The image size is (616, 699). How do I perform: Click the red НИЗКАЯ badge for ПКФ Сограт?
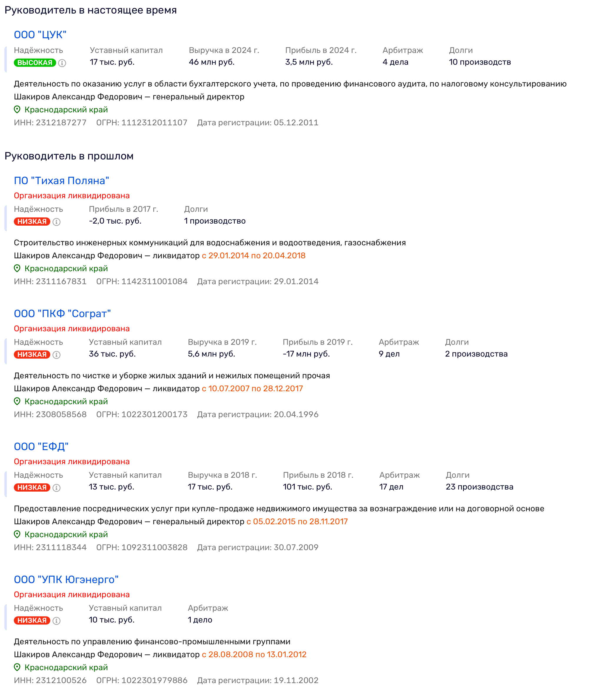click(32, 355)
